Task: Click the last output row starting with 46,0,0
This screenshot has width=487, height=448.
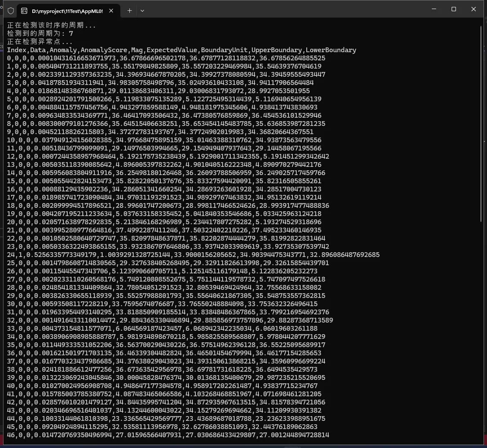Action: 168,435
